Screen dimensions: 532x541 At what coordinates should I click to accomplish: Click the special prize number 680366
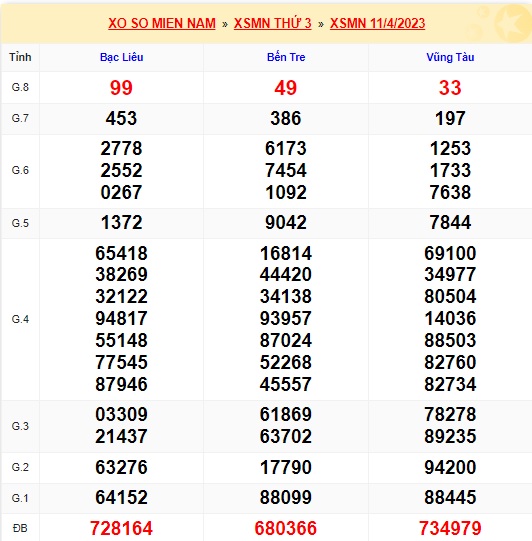pos(286,528)
